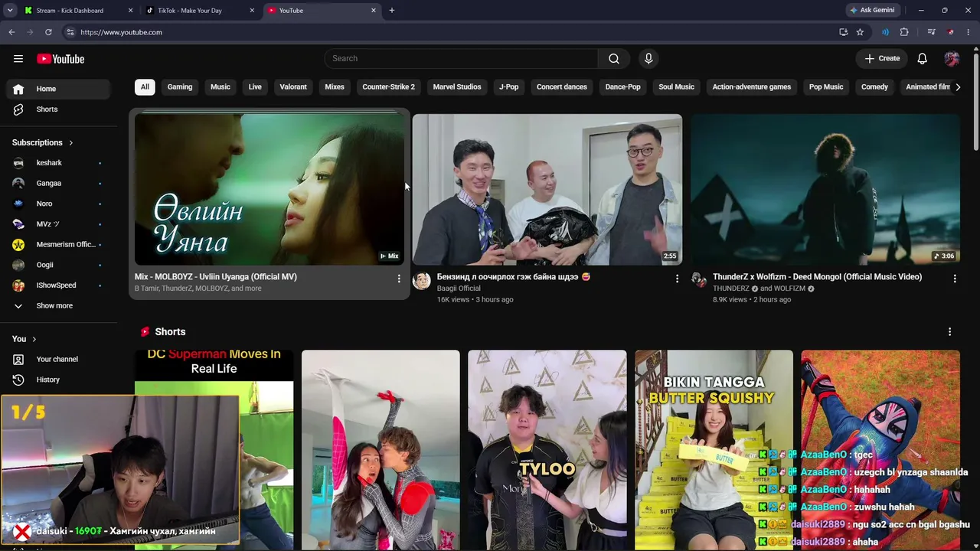
Task: Show more category chips with the right arrow
Action: pyautogui.click(x=958, y=87)
